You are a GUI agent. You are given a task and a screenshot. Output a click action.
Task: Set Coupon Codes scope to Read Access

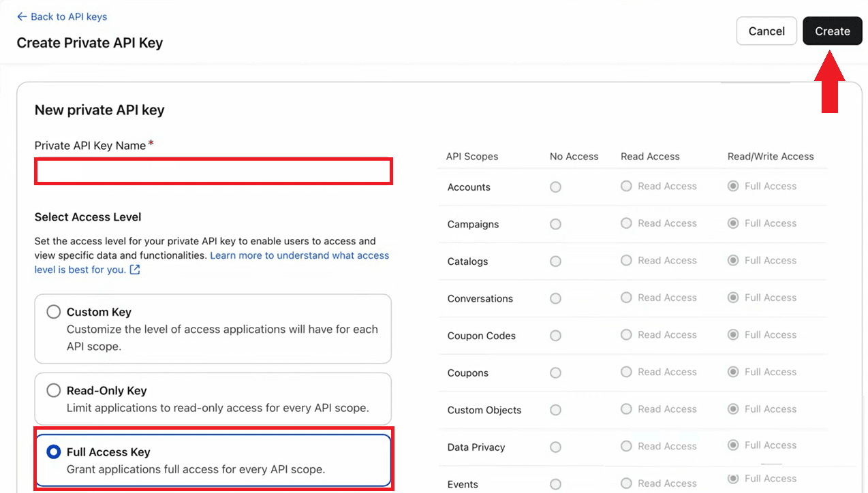click(626, 335)
